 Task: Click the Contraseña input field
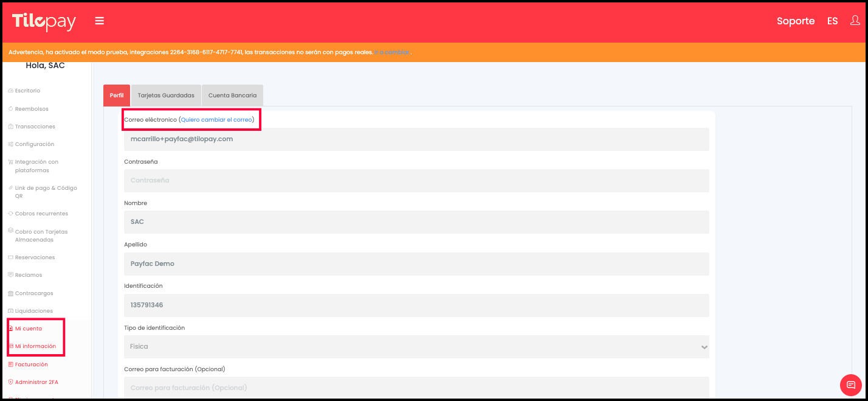tap(416, 181)
